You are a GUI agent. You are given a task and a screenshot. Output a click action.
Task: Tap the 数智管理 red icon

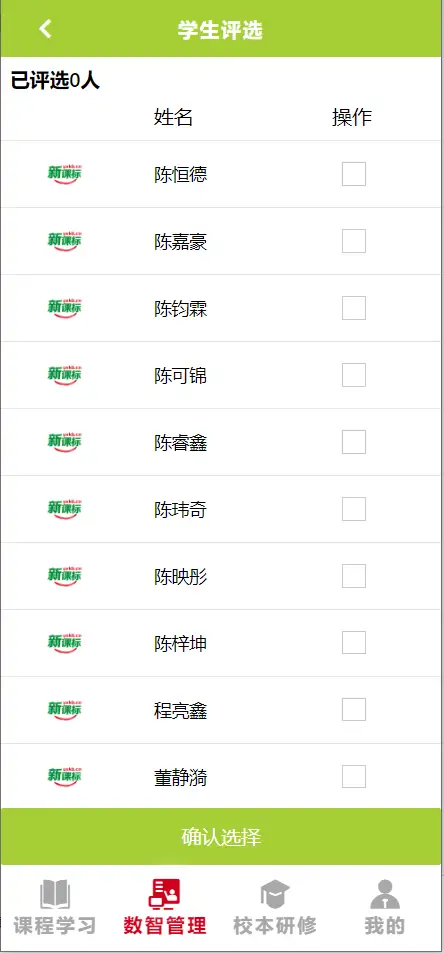pos(165,895)
